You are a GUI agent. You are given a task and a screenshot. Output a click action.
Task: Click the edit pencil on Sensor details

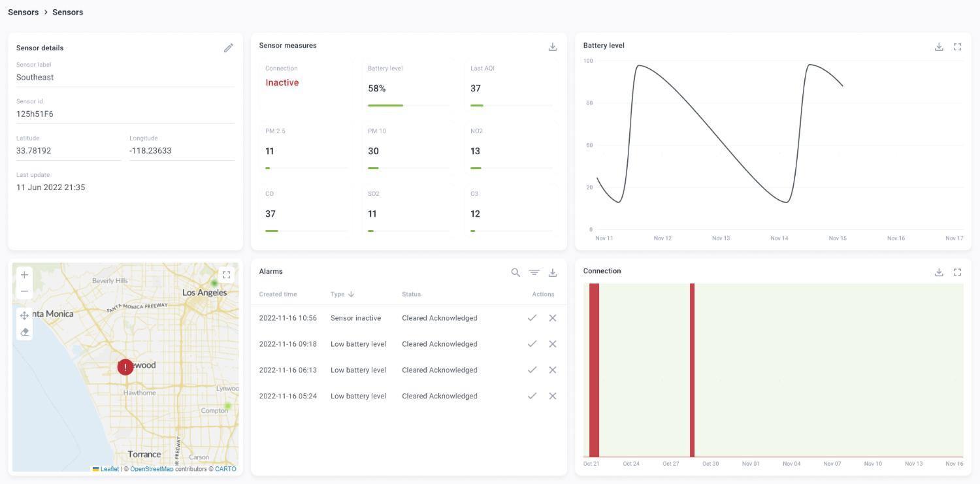(x=229, y=47)
